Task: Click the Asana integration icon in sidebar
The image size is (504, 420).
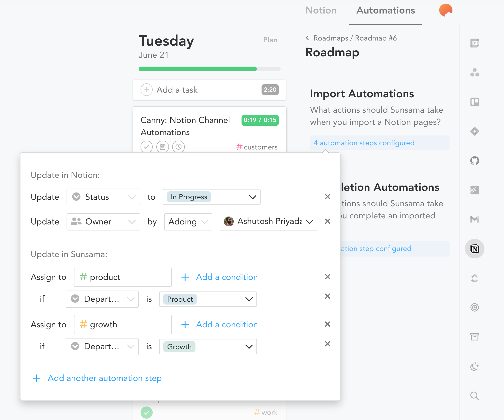Action: 476,72
